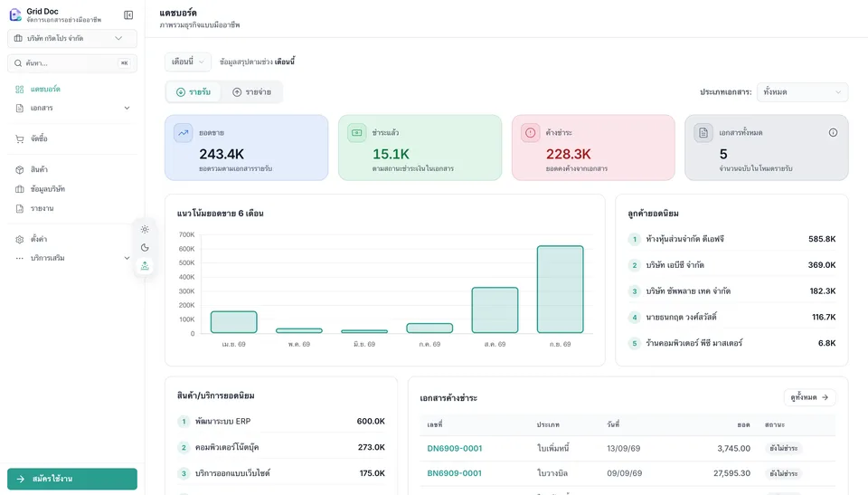
Task: Click the rank 1 badge in ลูกค้ายอดนิยม
Action: tap(635, 240)
